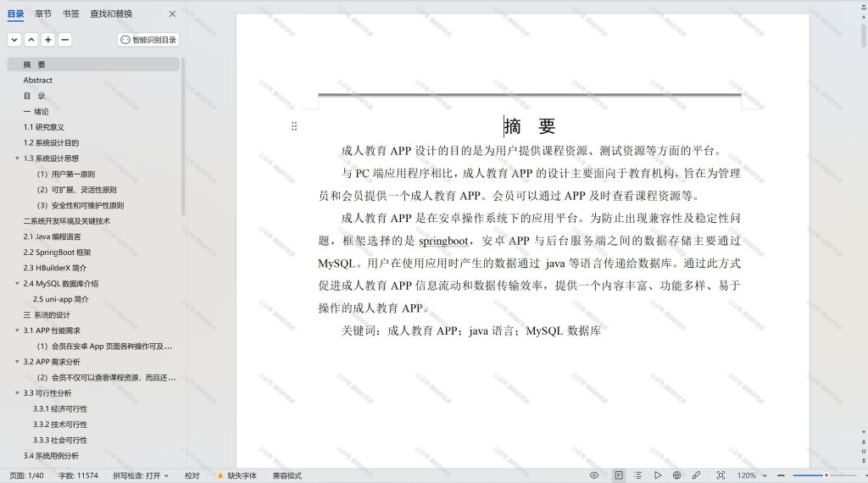Open the 120% zoom level dropdown

753,475
